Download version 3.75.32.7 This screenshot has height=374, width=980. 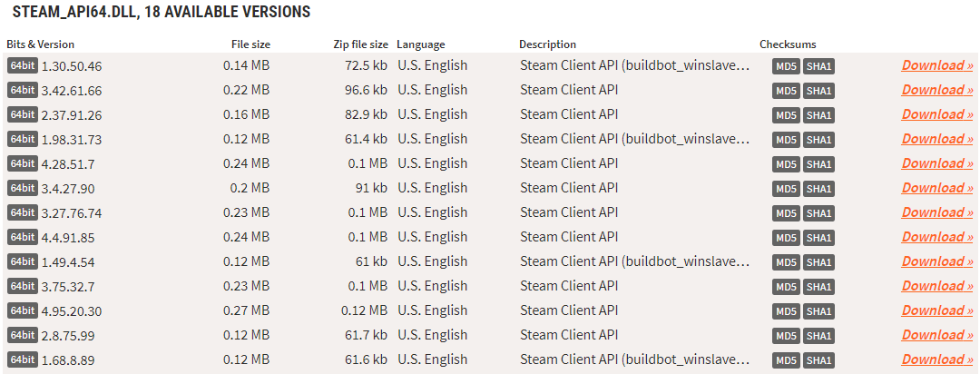(x=936, y=286)
